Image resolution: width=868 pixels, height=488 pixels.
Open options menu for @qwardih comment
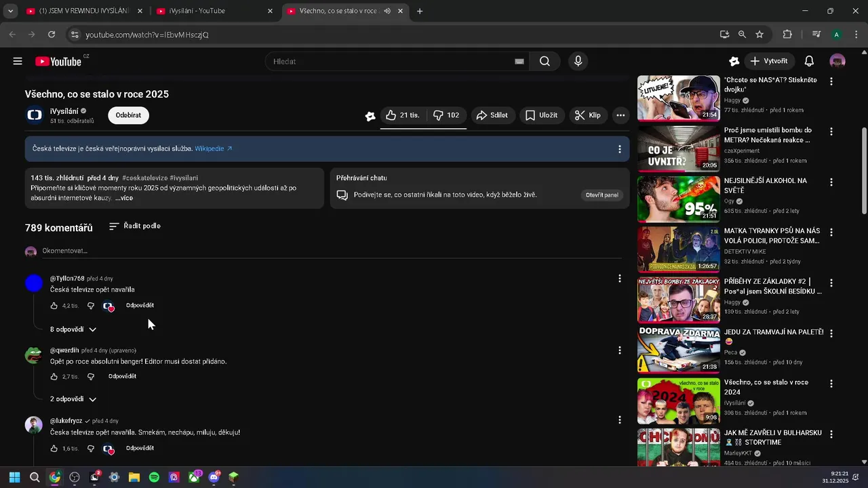619,350
